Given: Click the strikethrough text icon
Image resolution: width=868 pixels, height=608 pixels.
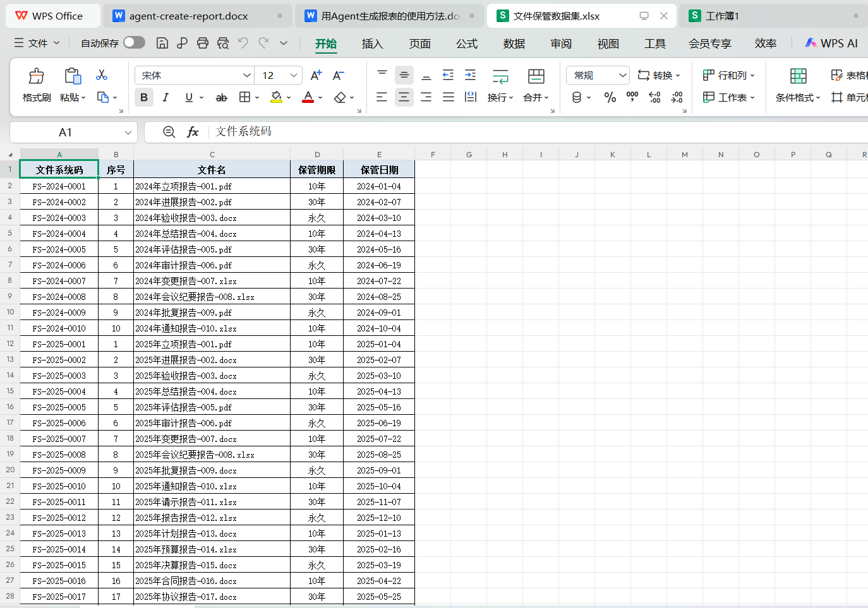Looking at the screenshot, I should pyautogui.click(x=221, y=97).
